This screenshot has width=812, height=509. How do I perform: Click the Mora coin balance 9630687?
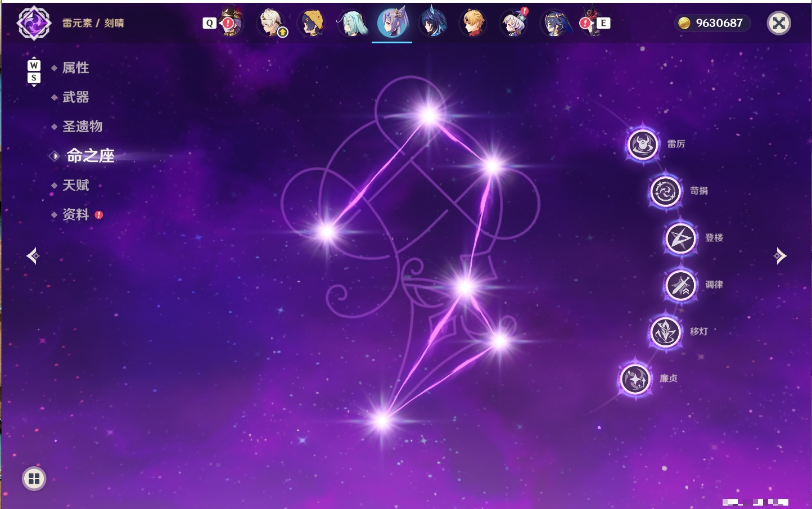[712, 23]
